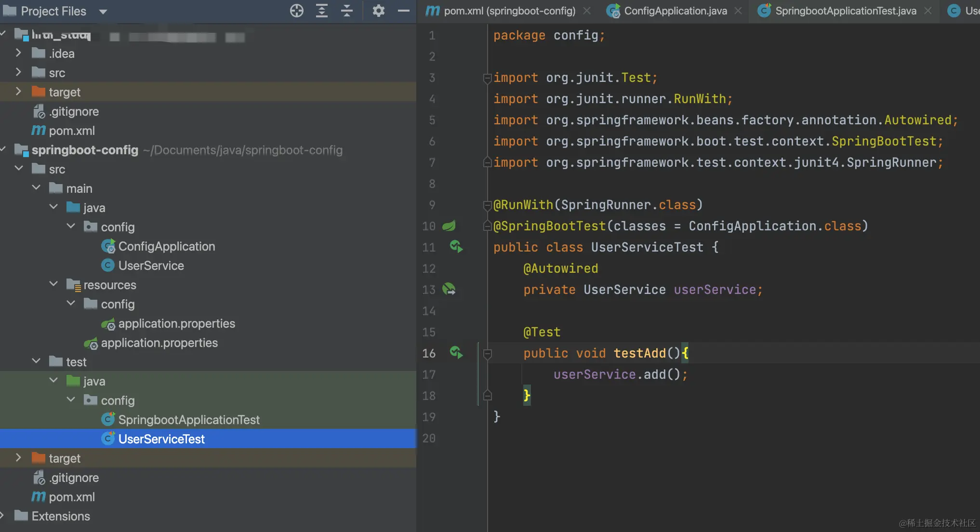Collapse the test folder

click(x=36, y=361)
